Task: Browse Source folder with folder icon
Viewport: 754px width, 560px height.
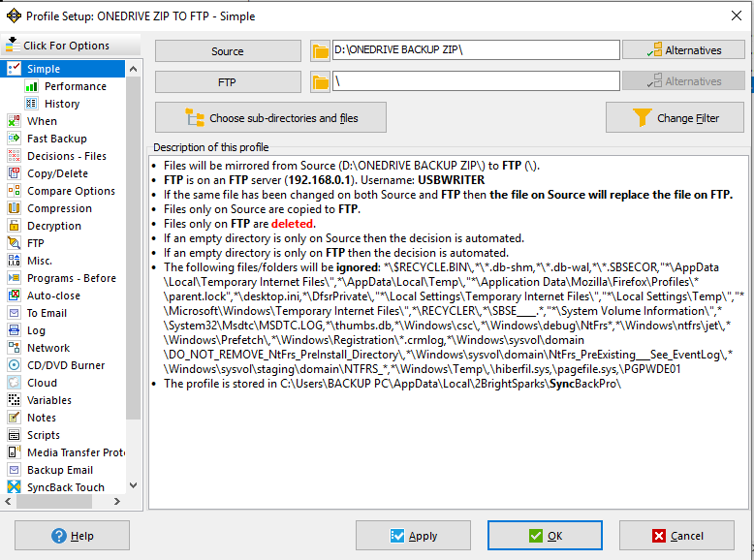Action: click(x=320, y=51)
